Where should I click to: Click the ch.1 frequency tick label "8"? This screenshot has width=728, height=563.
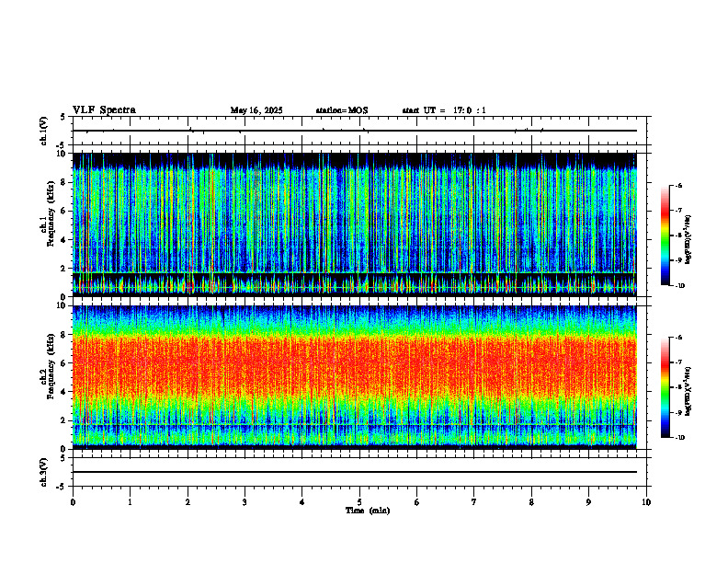click(x=64, y=182)
